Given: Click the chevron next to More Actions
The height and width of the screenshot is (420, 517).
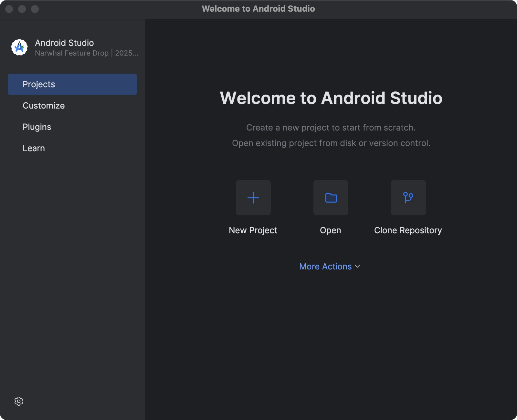Looking at the screenshot, I should point(357,267).
